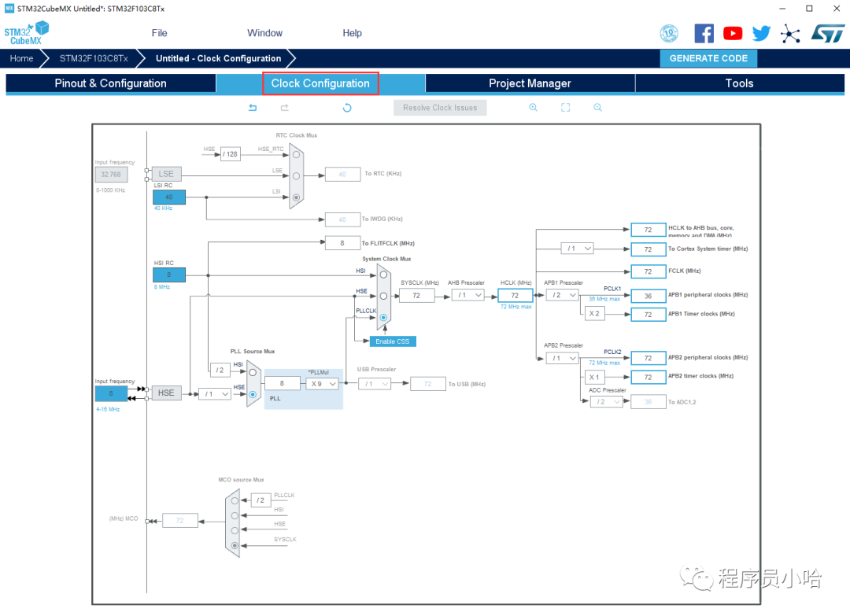Click the Enable CSS button
The height and width of the screenshot is (616, 850).
pos(392,341)
